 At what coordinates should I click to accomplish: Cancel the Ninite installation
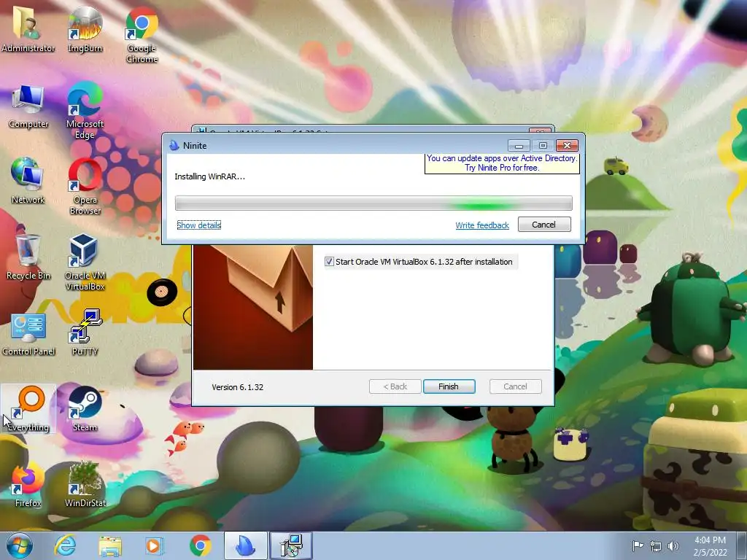pos(544,225)
